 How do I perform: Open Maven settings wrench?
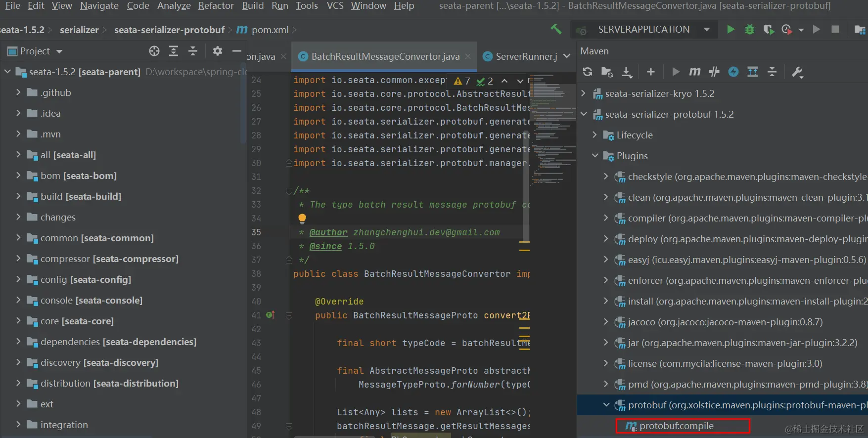click(x=797, y=72)
